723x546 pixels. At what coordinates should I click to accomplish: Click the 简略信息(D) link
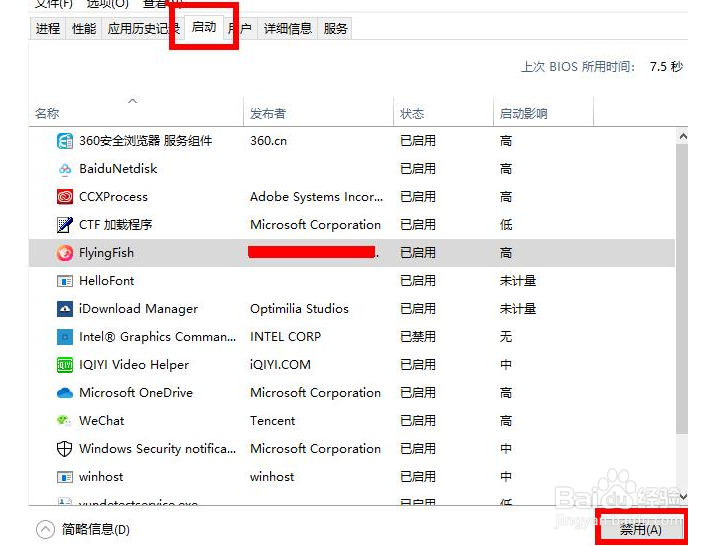(96, 529)
